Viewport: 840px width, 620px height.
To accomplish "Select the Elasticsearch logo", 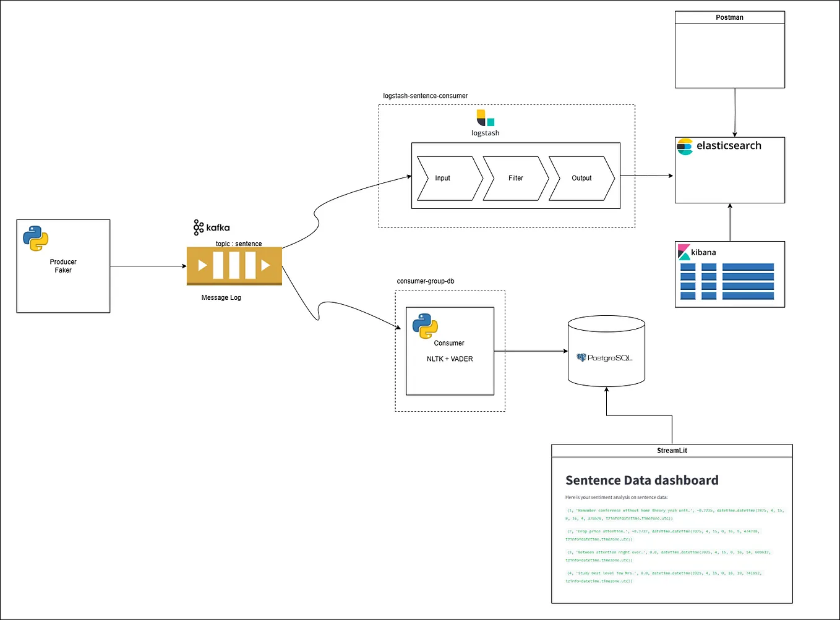I will 684,147.
